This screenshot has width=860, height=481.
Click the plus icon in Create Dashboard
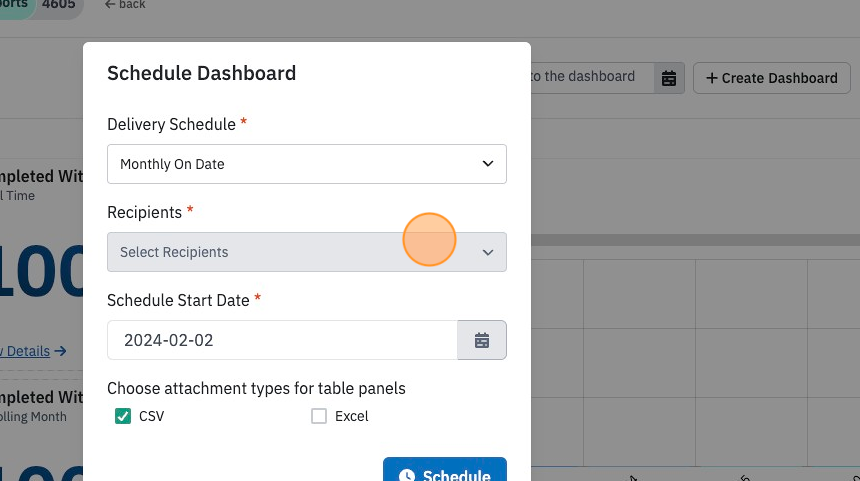(711, 78)
